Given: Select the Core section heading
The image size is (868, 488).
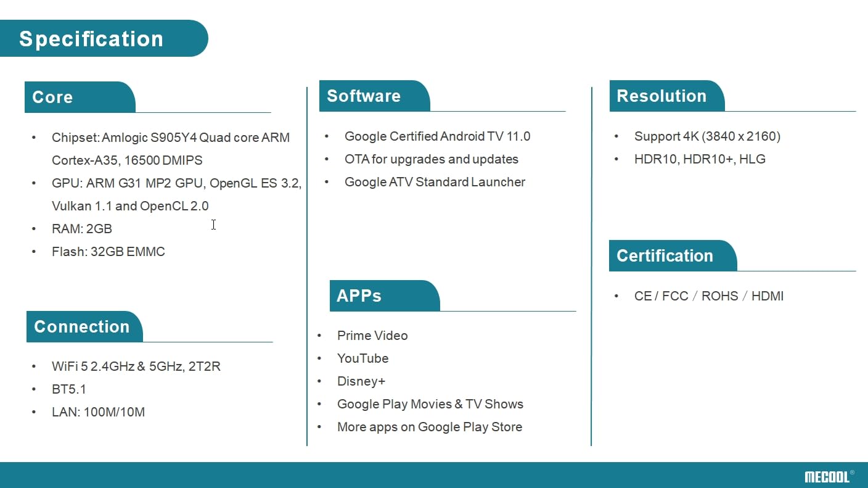Looking at the screenshot, I should click(53, 97).
